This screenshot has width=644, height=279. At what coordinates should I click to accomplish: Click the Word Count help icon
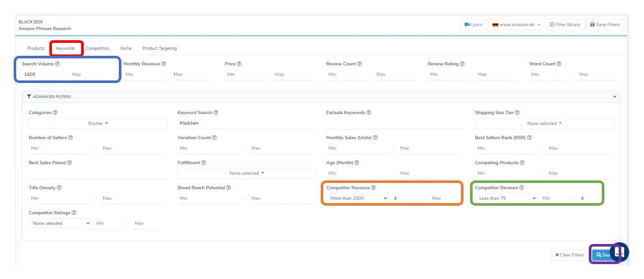(x=559, y=64)
